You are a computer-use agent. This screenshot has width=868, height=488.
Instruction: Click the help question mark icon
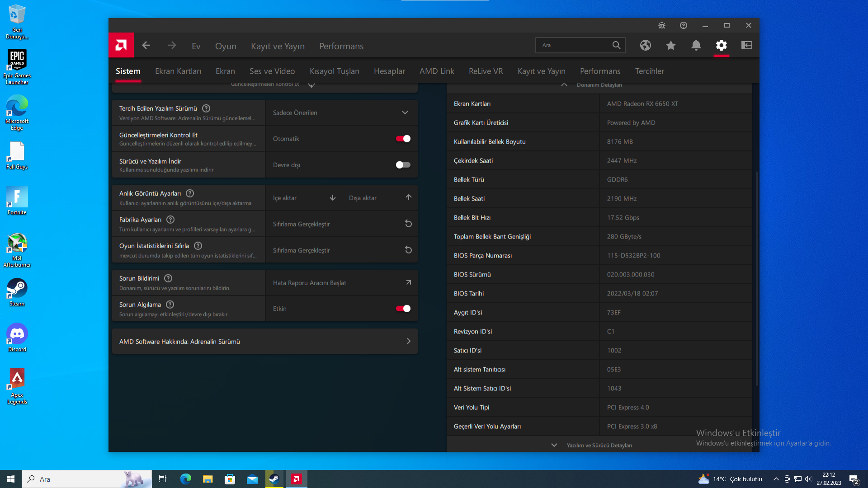click(x=684, y=25)
